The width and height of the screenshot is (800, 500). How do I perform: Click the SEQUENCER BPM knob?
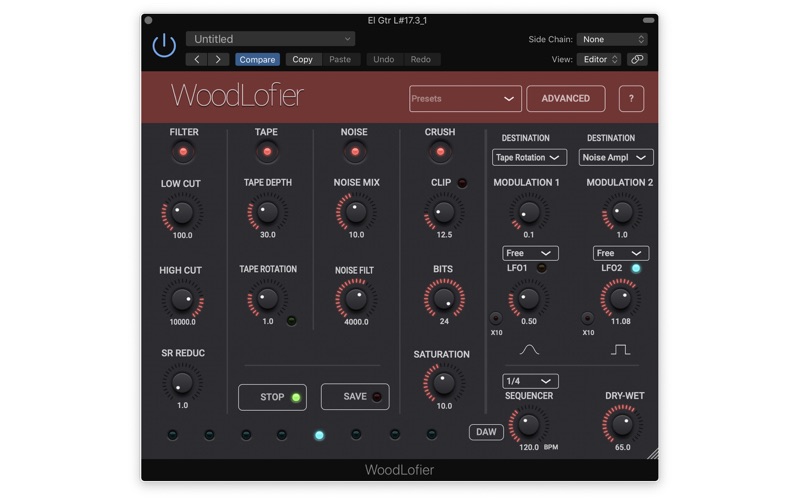coord(529,425)
